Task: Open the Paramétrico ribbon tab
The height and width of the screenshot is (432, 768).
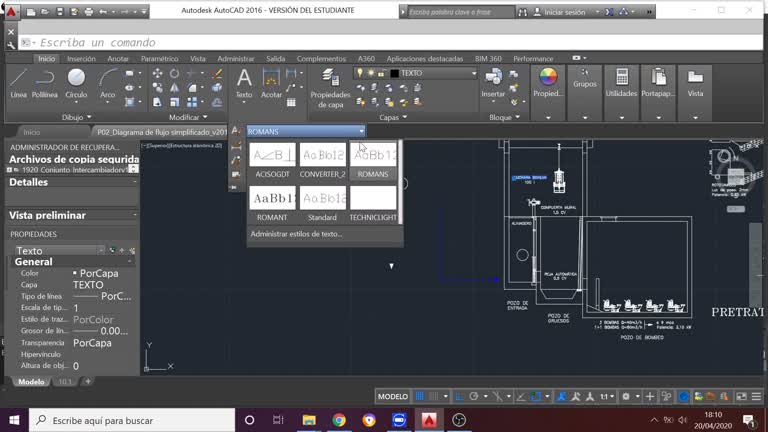Action: [x=160, y=58]
